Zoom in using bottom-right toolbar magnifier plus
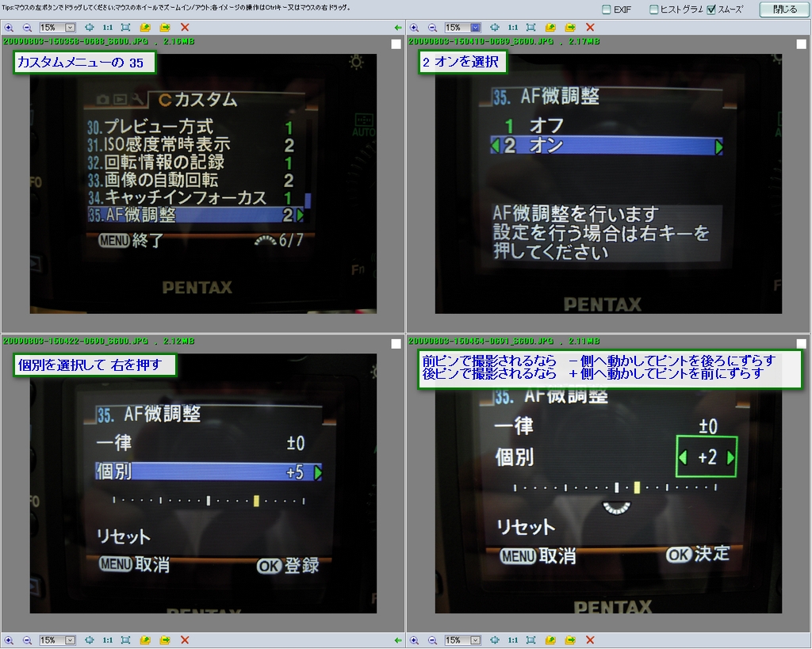Viewport: 812px width, 649px height. click(414, 640)
